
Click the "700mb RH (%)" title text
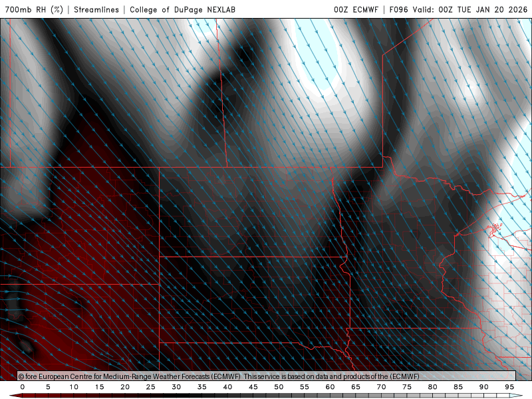(x=35, y=9)
